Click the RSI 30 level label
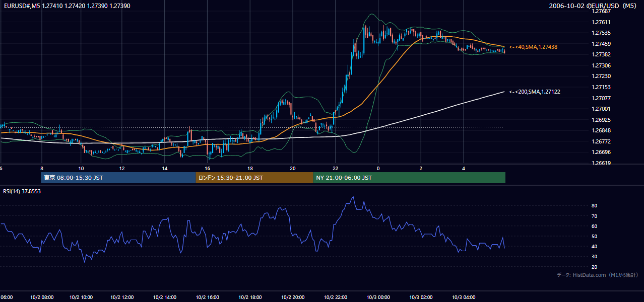This screenshot has width=644, height=302. click(594, 257)
